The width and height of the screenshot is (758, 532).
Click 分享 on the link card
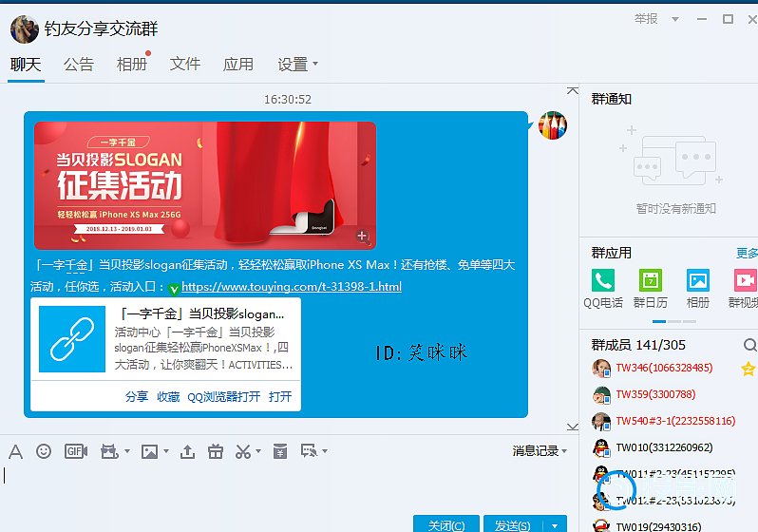[137, 397]
